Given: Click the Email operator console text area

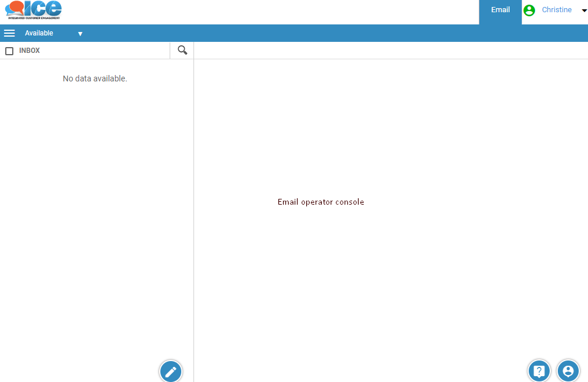Looking at the screenshot, I should (320, 202).
